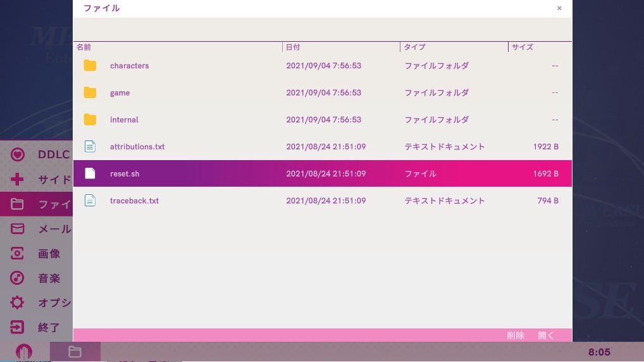
Task: Select the files (ファイ) sidebar menu item
Action: click(37, 204)
